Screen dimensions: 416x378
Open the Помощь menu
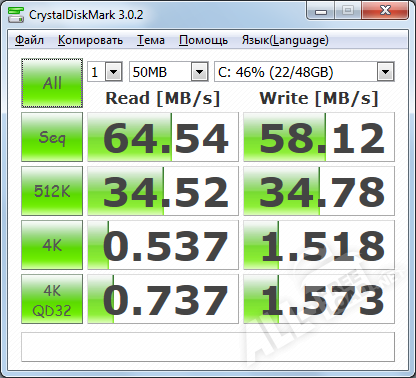[203, 40]
